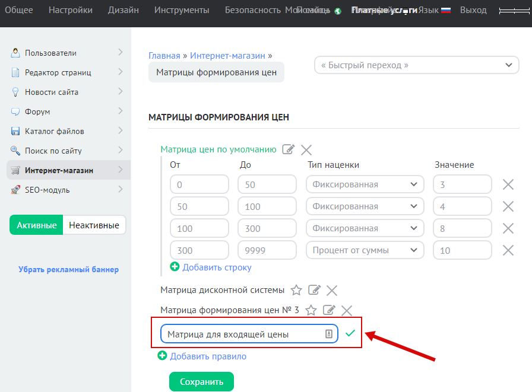
Task: Click star icon for Матрица дисконтной системы
Action: (296, 290)
